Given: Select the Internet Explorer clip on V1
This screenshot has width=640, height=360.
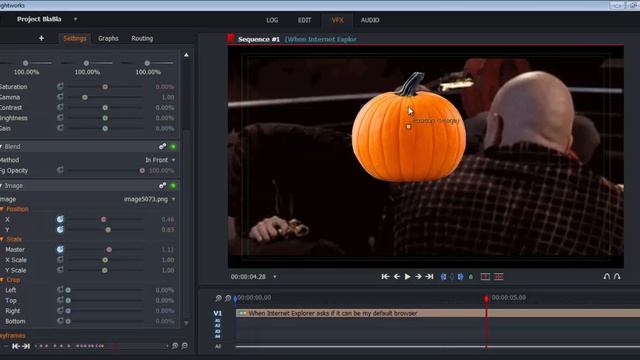Looking at the screenshot, I should point(438,313).
